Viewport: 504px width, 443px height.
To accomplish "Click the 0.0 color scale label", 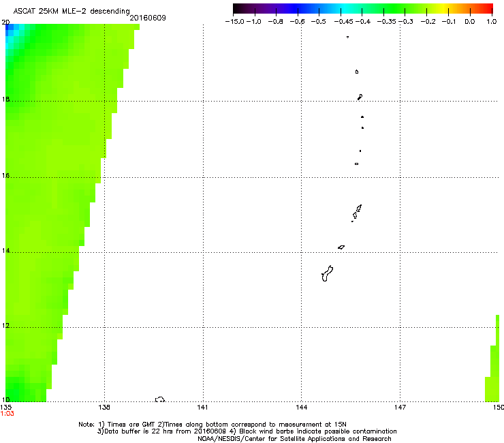I will tap(470, 22).
